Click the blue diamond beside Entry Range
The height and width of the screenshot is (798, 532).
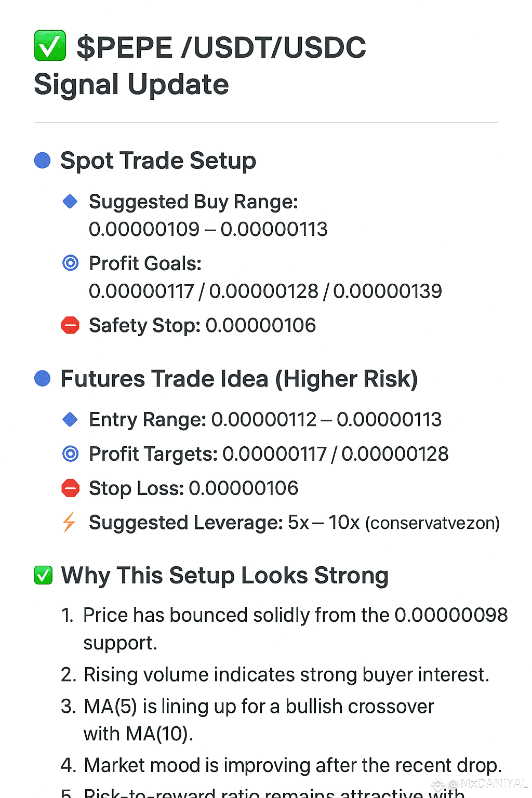pos(70,419)
